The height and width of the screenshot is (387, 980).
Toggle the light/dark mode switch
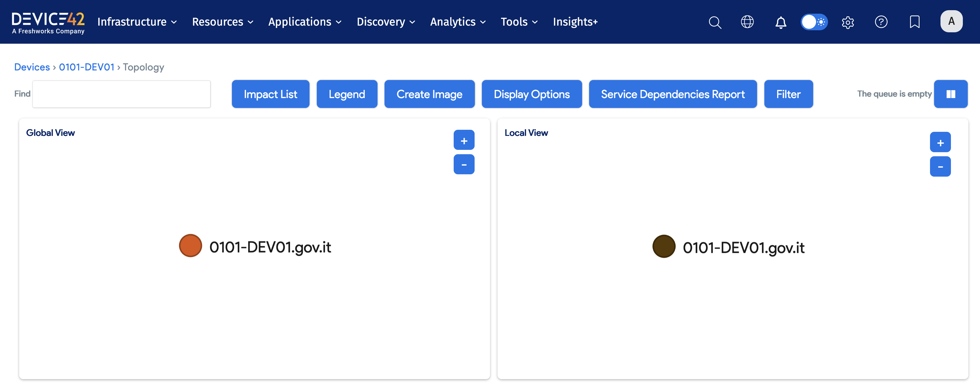(814, 22)
